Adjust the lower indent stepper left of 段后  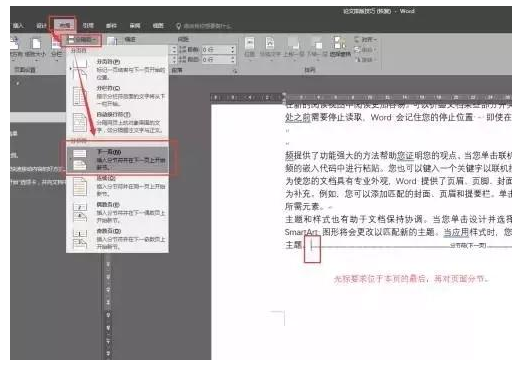pos(174,60)
